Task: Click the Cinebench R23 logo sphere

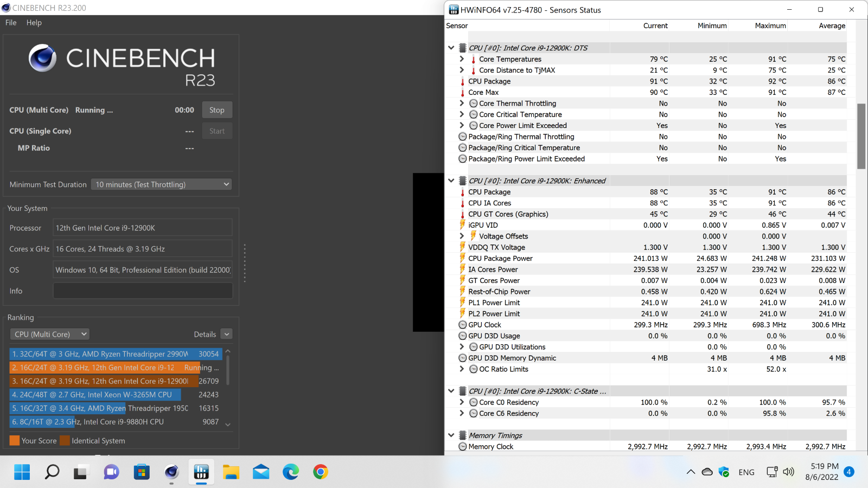Action: point(43,58)
